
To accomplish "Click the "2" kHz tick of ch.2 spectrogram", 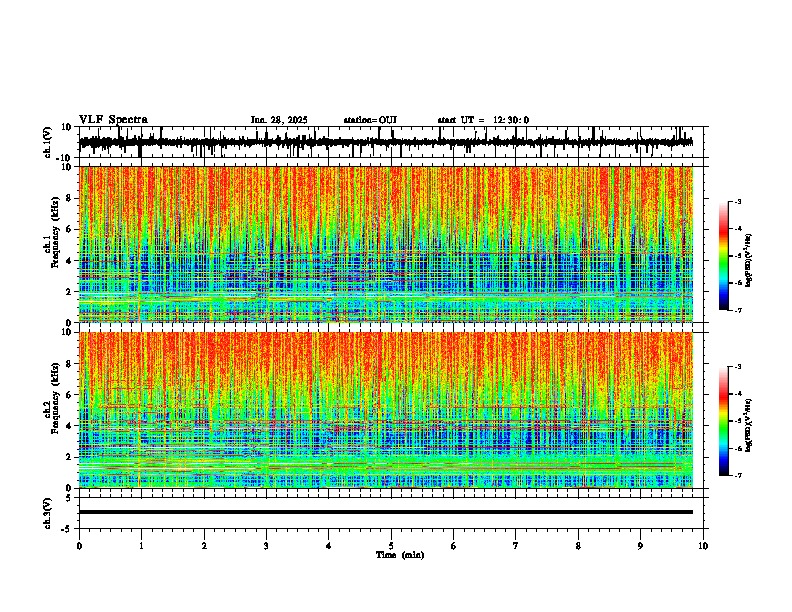I will (x=70, y=457).
